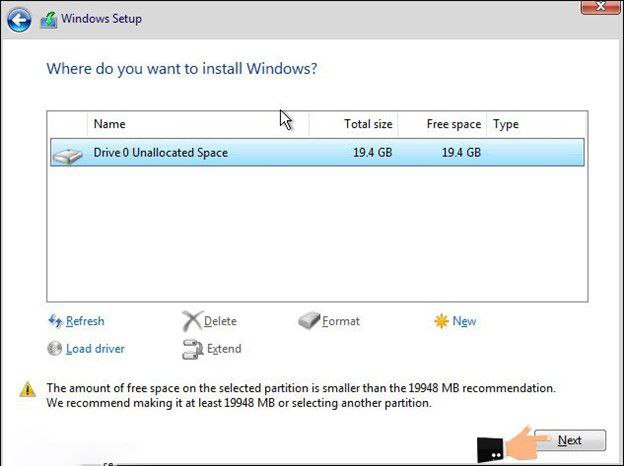The image size is (624, 466).
Task: Open the Refresh link
Action: tap(85, 321)
